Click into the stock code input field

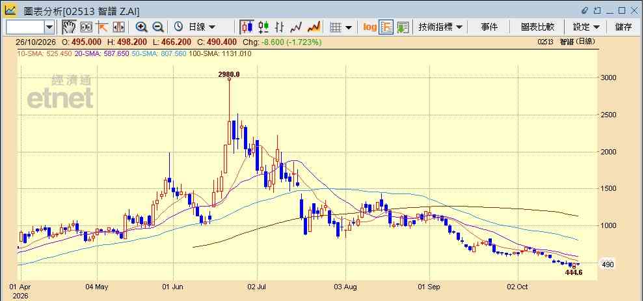pyautogui.click(x=25, y=27)
